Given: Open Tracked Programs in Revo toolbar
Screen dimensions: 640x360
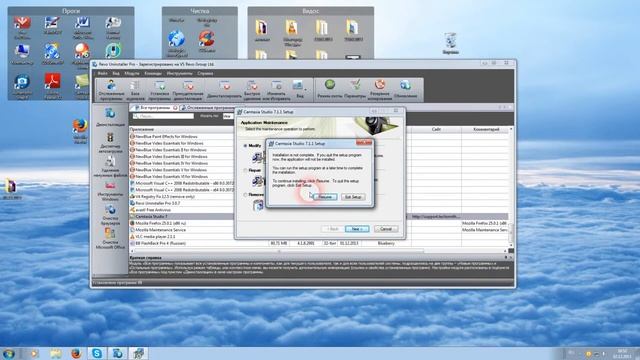Looking at the screenshot, I should pos(111,90).
